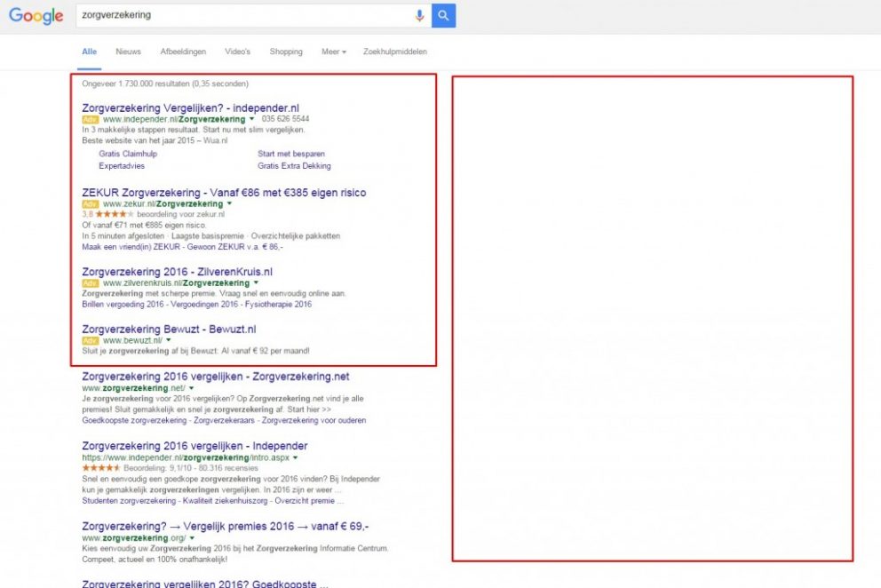
Task: Click the Google logo
Action: [36, 15]
